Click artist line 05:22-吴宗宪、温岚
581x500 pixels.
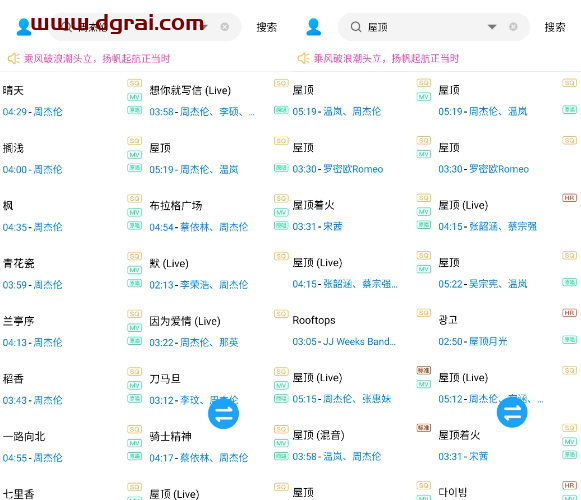pos(483,284)
